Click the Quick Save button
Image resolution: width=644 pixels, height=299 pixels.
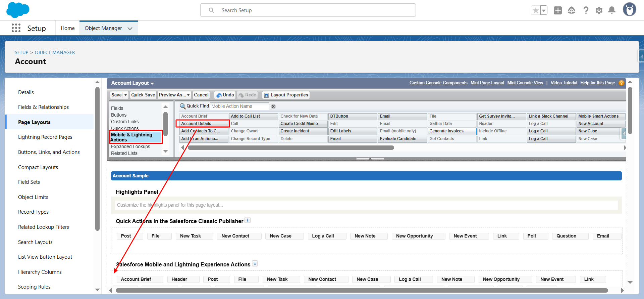[x=143, y=95]
